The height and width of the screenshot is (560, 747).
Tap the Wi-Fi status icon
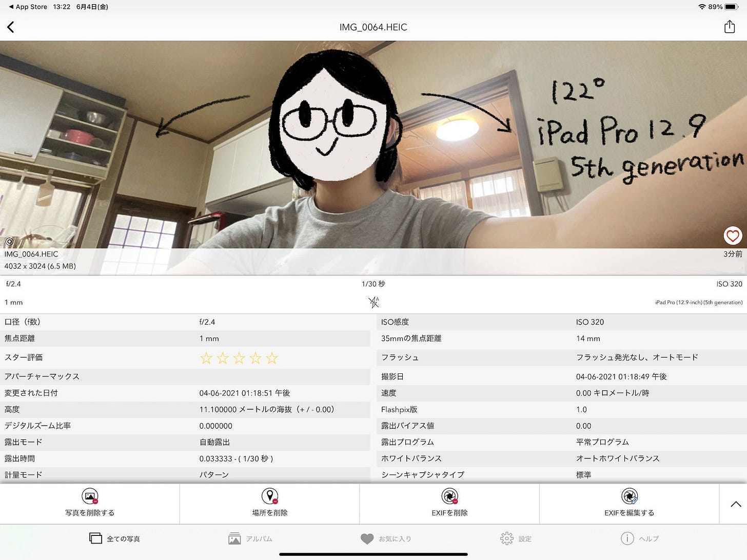702,7
